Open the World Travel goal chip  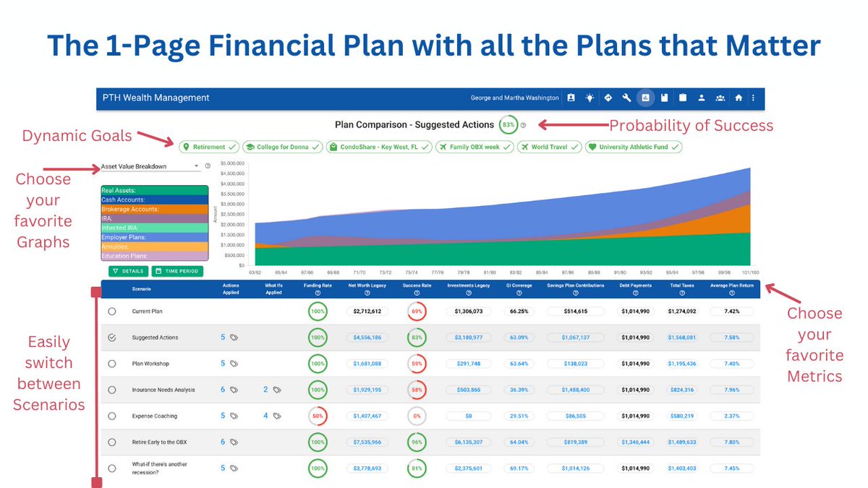tap(550, 147)
